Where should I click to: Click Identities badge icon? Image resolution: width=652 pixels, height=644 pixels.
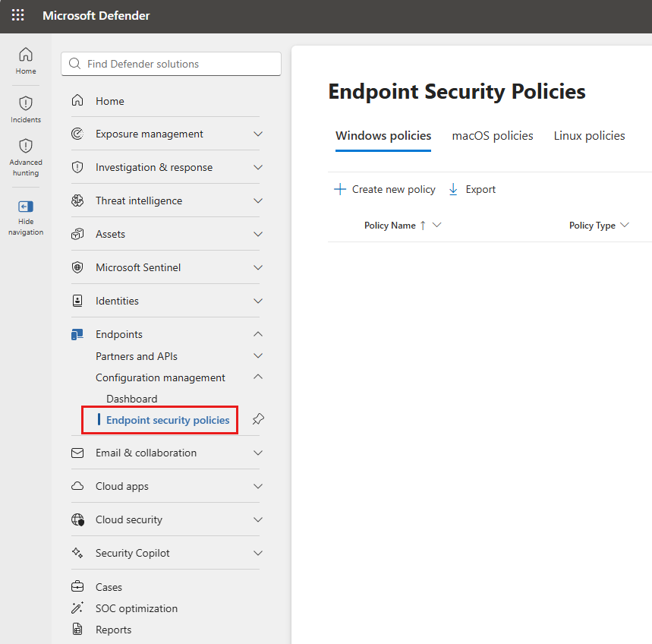pyautogui.click(x=77, y=301)
